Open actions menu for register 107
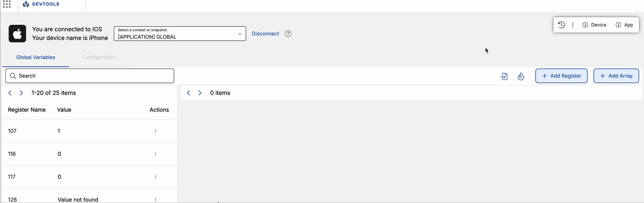The width and height of the screenshot is (644, 203). coord(155,131)
